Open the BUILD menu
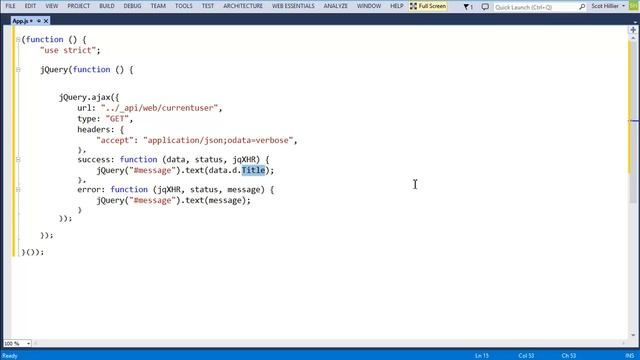640x360 pixels. click(107, 6)
